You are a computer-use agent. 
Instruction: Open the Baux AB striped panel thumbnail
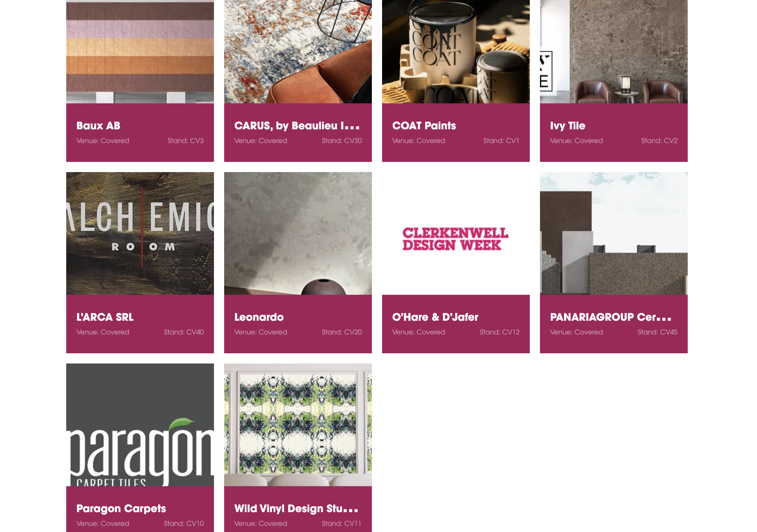click(x=140, y=51)
